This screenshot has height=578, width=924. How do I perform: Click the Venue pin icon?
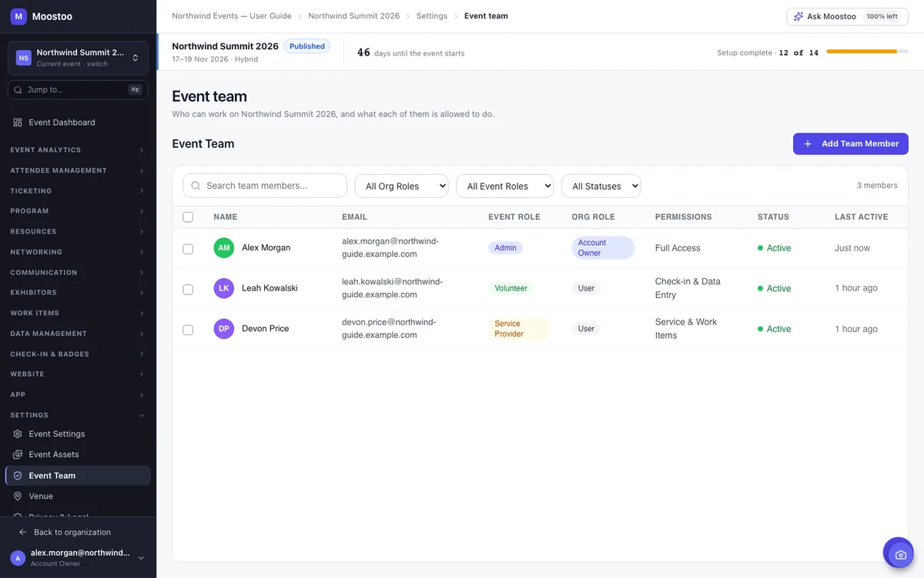(18, 496)
